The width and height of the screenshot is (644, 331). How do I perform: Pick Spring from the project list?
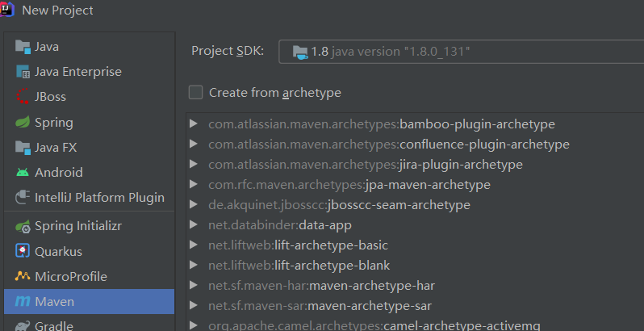coord(89,123)
